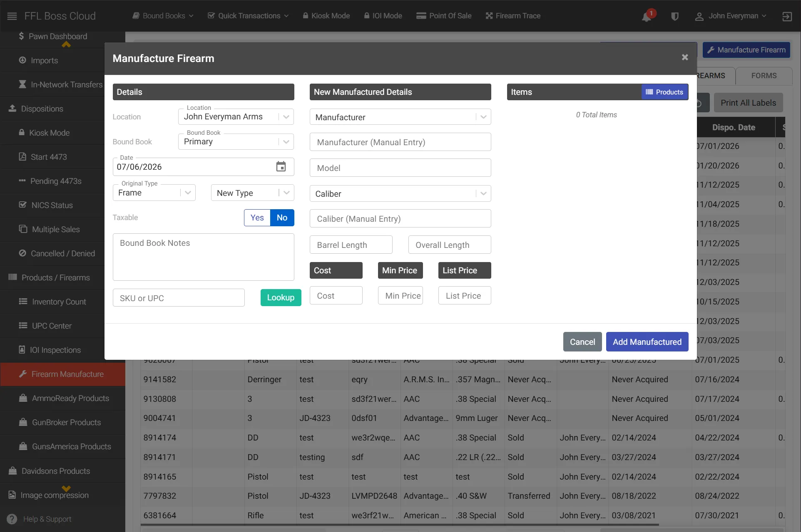Open Point Of Sale from top bar

pos(444,16)
